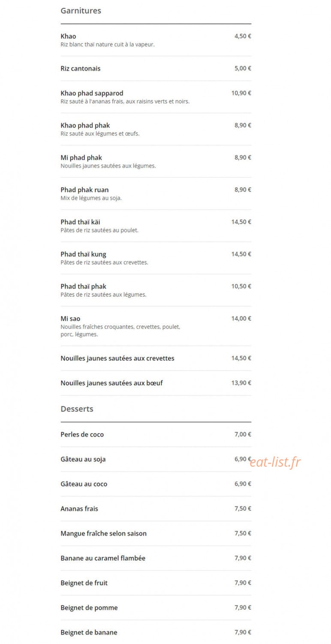Select Banane au caramel flambée

(156, 558)
